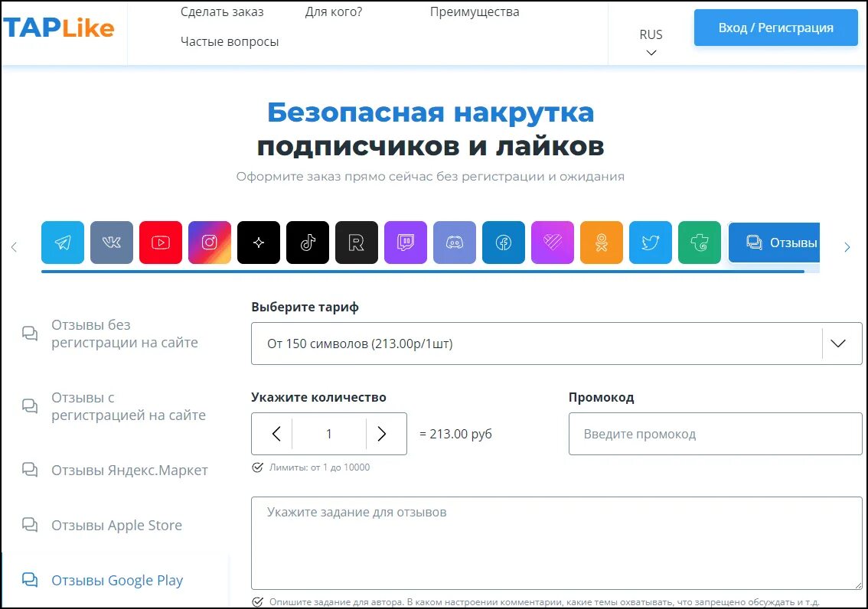Click the Промокод label

[x=601, y=397]
